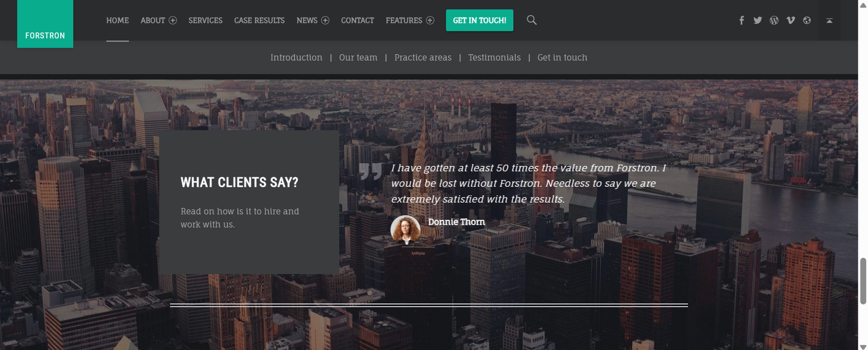This screenshot has height=350, width=868.
Task: Jump to the Practice areas section link
Action: coord(423,58)
